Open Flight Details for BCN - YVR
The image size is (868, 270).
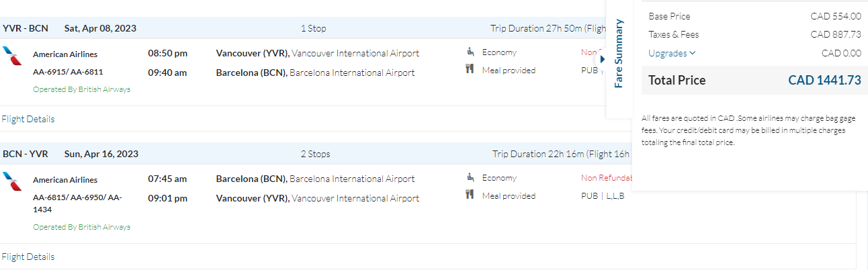pyautogui.click(x=28, y=257)
